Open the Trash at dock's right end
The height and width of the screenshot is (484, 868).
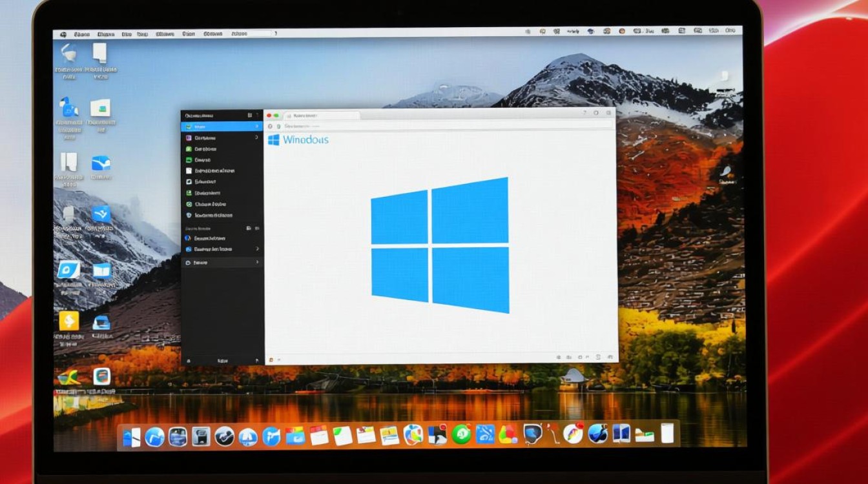(666, 433)
